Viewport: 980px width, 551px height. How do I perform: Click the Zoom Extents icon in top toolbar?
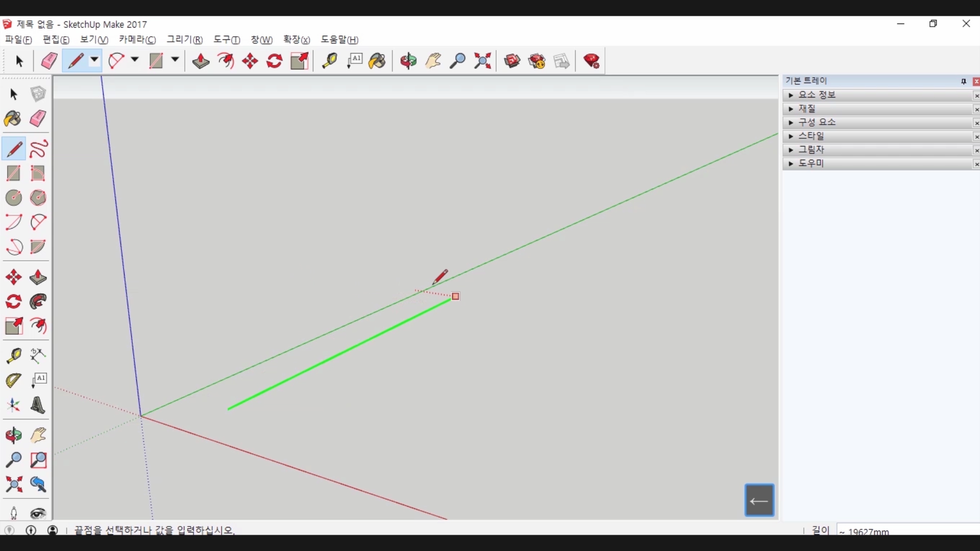tap(482, 61)
